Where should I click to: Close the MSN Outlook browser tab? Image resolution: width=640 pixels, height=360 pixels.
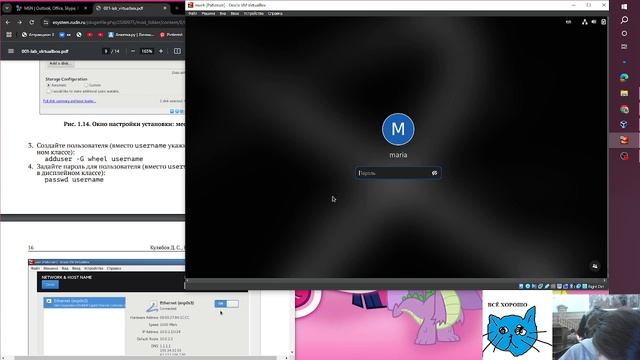(85, 8)
